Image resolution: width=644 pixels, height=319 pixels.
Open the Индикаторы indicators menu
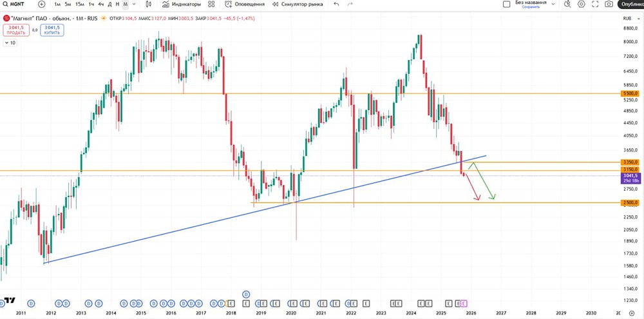[x=182, y=4]
